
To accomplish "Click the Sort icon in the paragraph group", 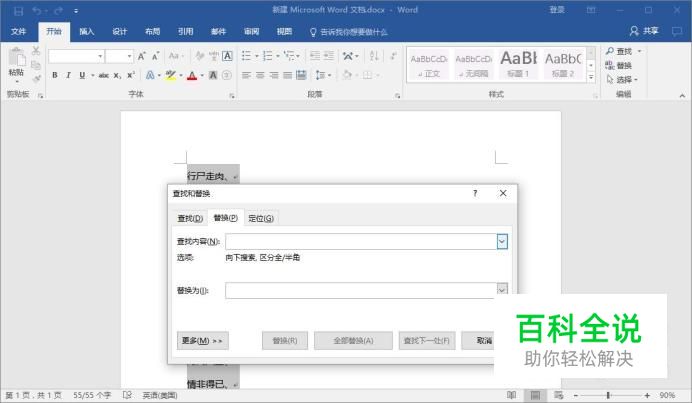I will [x=374, y=56].
